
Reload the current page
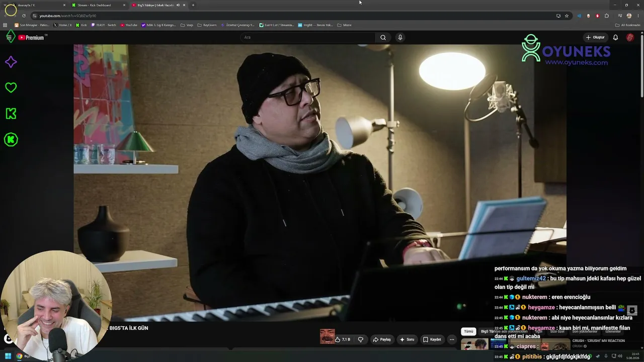pyautogui.click(x=24, y=16)
